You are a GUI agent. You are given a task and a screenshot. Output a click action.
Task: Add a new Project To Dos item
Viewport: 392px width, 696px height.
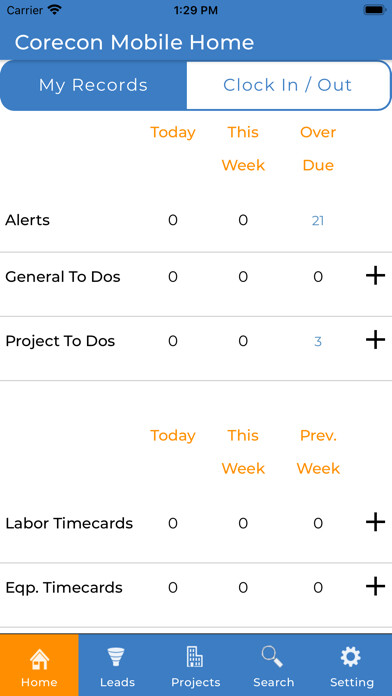(375, 340)
